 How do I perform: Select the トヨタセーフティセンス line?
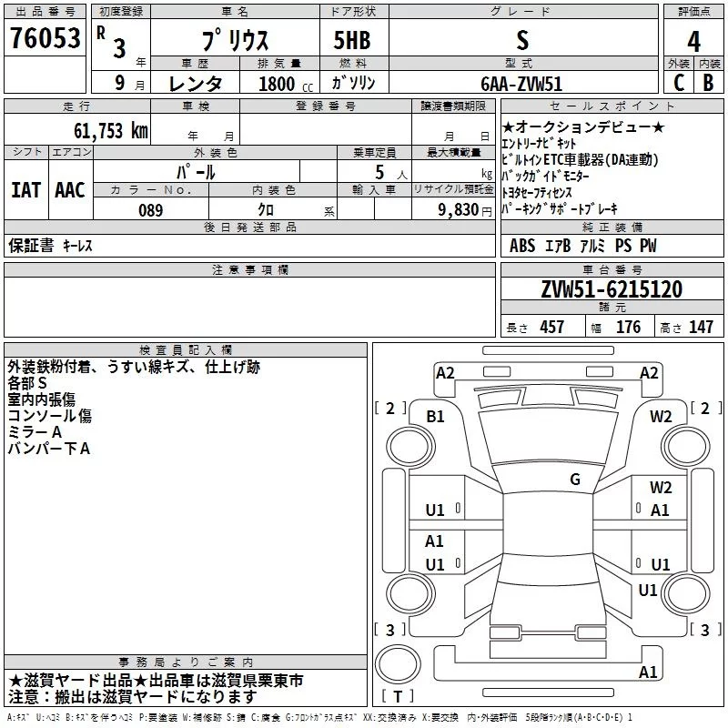click(x=537, y=192)
